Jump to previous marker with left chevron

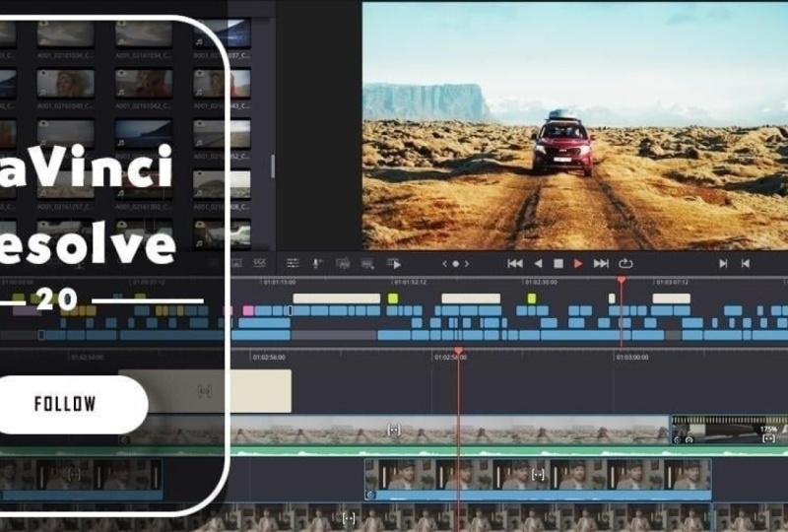pos(444,263)
